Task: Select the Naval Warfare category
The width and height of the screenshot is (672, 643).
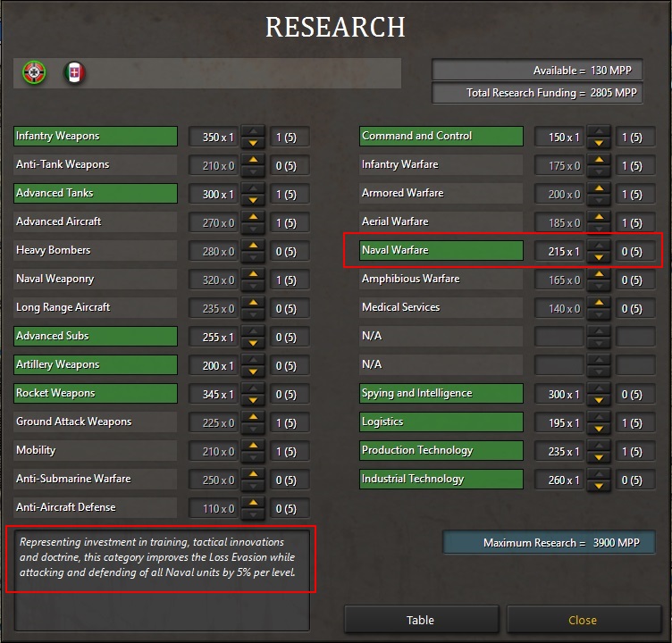Action: (x=441, y=251)
